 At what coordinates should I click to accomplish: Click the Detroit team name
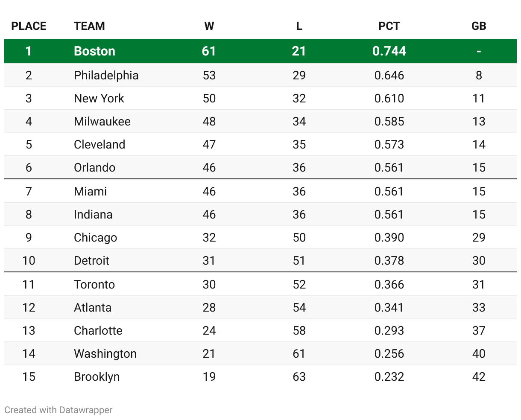[91, 260]
